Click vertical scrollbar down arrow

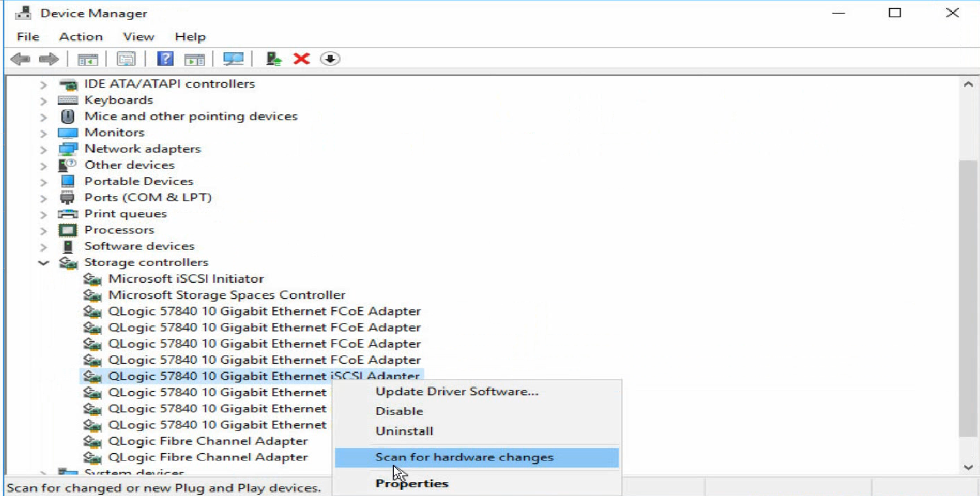968,467
